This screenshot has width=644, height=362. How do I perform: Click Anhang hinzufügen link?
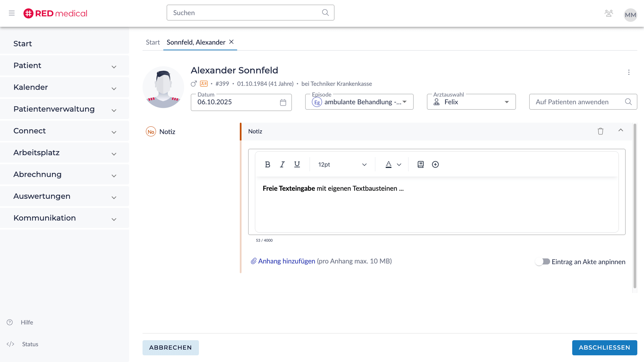[x=286, y=261]
